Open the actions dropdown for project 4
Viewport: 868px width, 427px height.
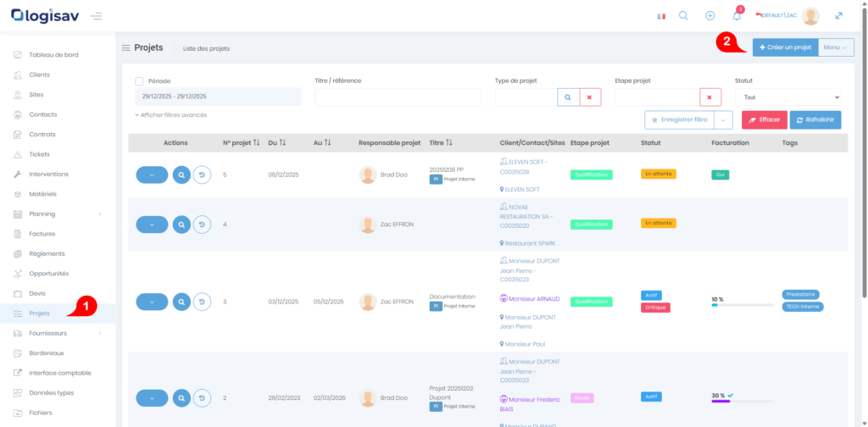pyautogui.click(x=152, y=225)
